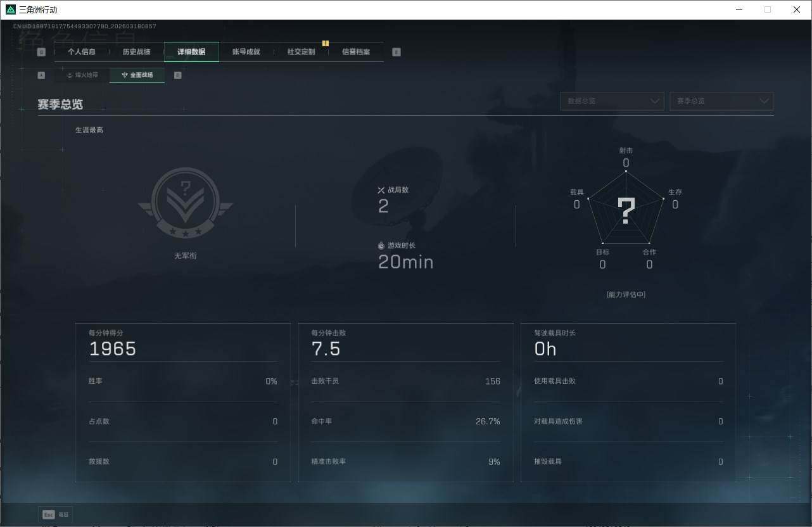Expand the 数据总览 dropdown
The image size is (812, 527).
click(x=612, y=101)
